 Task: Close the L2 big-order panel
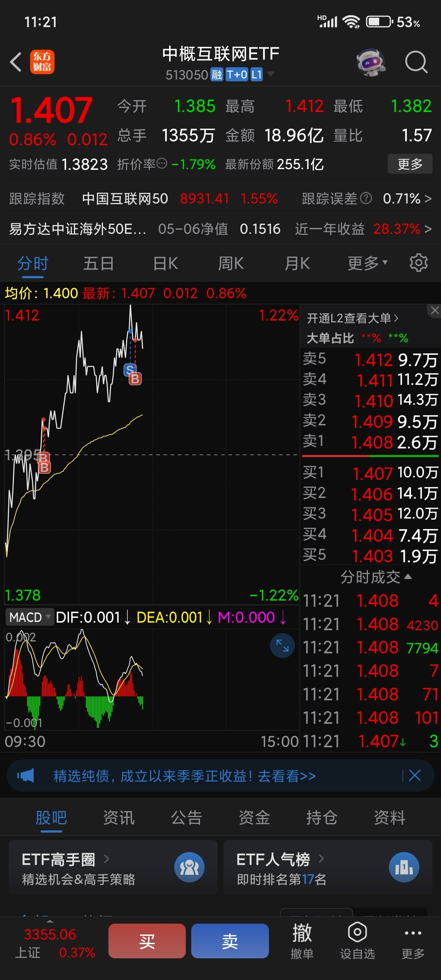434,310
